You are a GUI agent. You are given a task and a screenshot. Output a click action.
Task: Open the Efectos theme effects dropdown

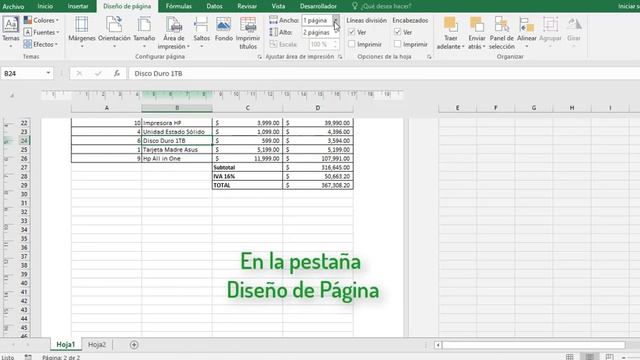coord(40,44)
